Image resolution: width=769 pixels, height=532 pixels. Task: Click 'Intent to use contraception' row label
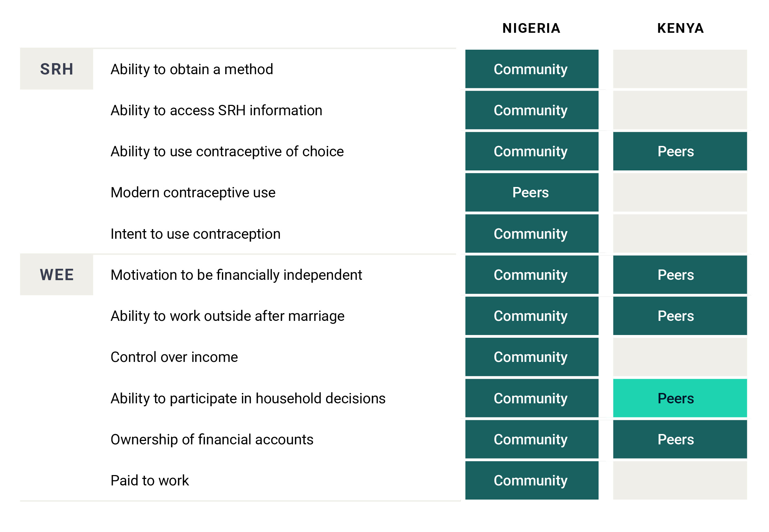pos(195,234)
